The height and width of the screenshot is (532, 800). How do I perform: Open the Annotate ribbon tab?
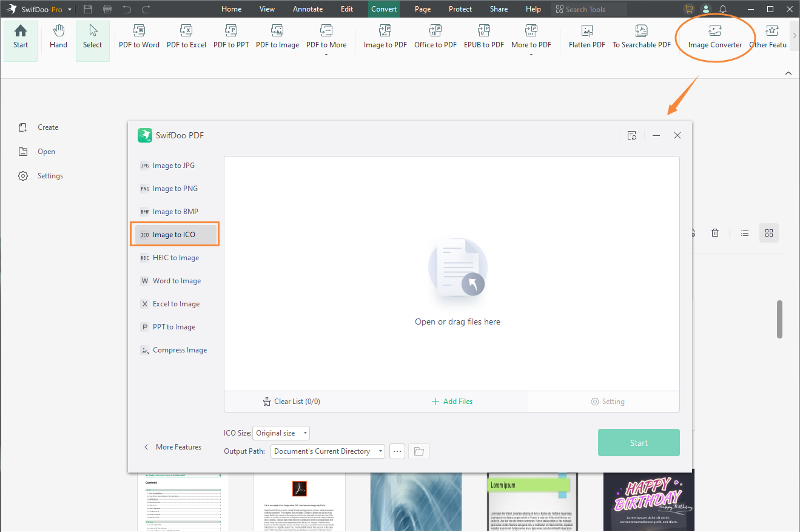308,9
